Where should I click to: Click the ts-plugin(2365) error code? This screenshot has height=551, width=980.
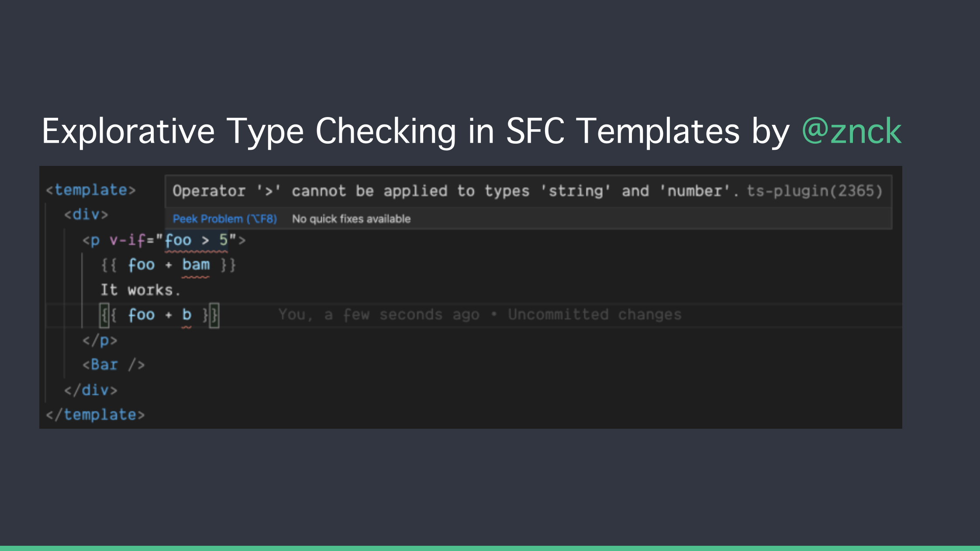coord(814,191)
